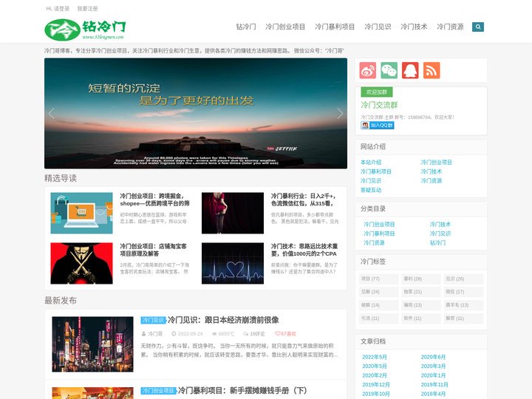Open the 2018年4月 archive
The height and width of the screenshot is (399, 532).
[433, 394]
